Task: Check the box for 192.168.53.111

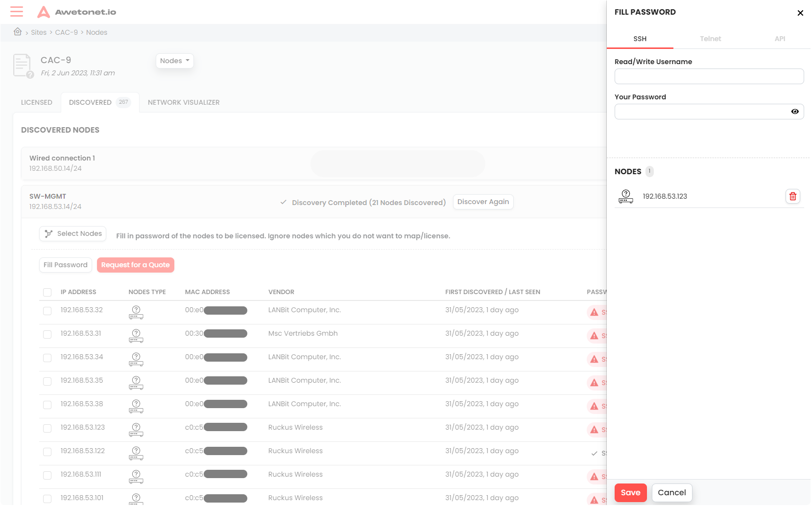Action: 47,475
